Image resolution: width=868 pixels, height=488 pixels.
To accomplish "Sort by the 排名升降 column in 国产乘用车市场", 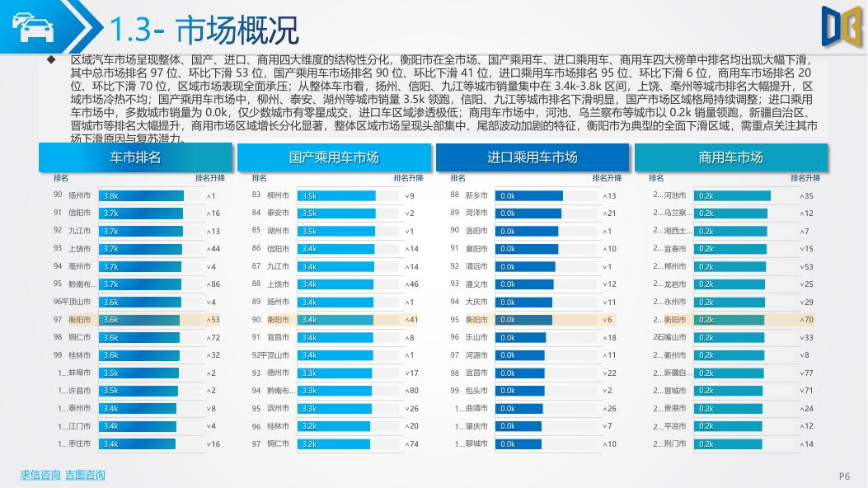I will pyautogui.click(x=408, y=176).
